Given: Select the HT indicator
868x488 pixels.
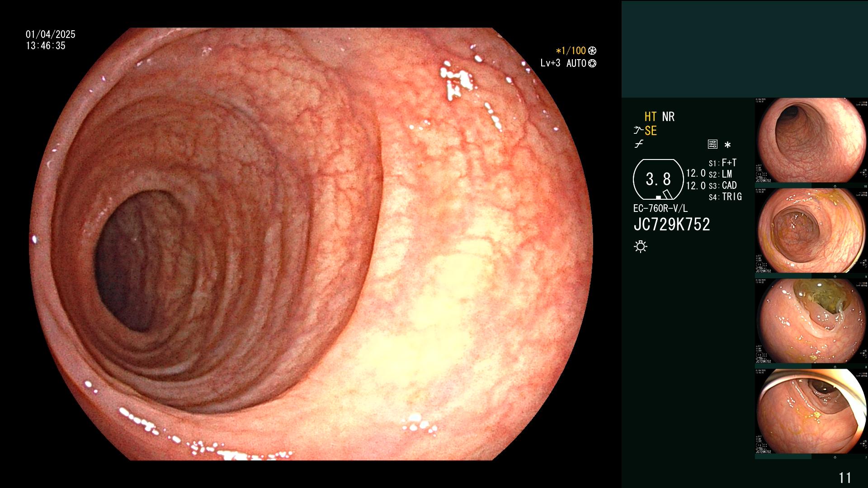Looking at the screenshot, I should (x=651, y=117).
